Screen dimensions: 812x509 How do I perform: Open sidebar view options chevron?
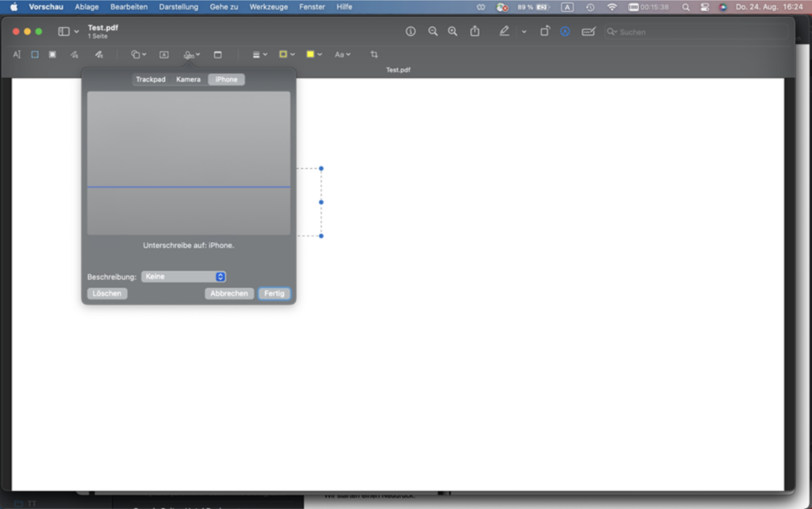click(77, 32)
